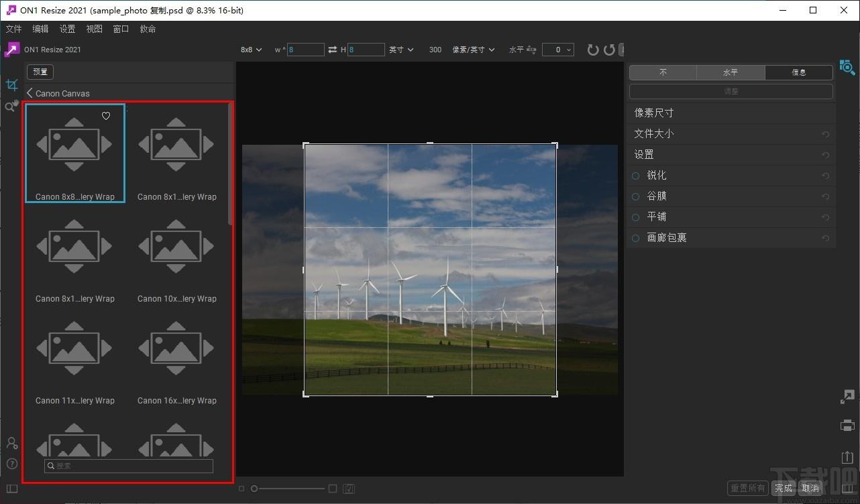The width and height of the screenshot is (860, 504).
Task: Click the Share icon on right edge
Action: (x=847, y=456)
